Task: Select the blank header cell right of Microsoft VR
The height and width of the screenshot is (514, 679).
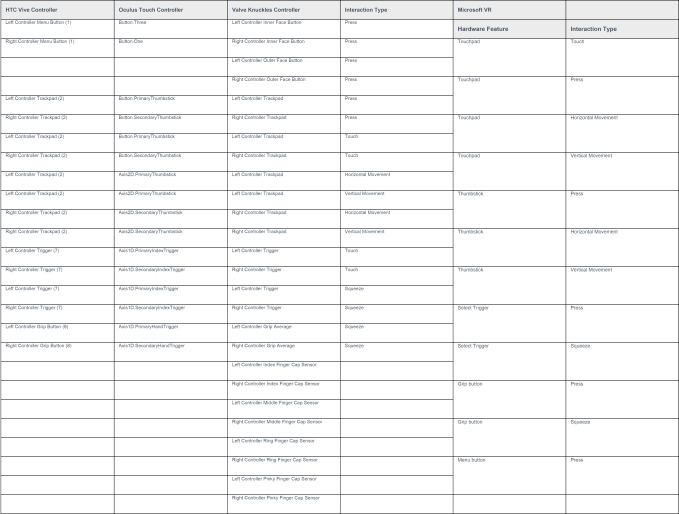Action: click(621, 10)
